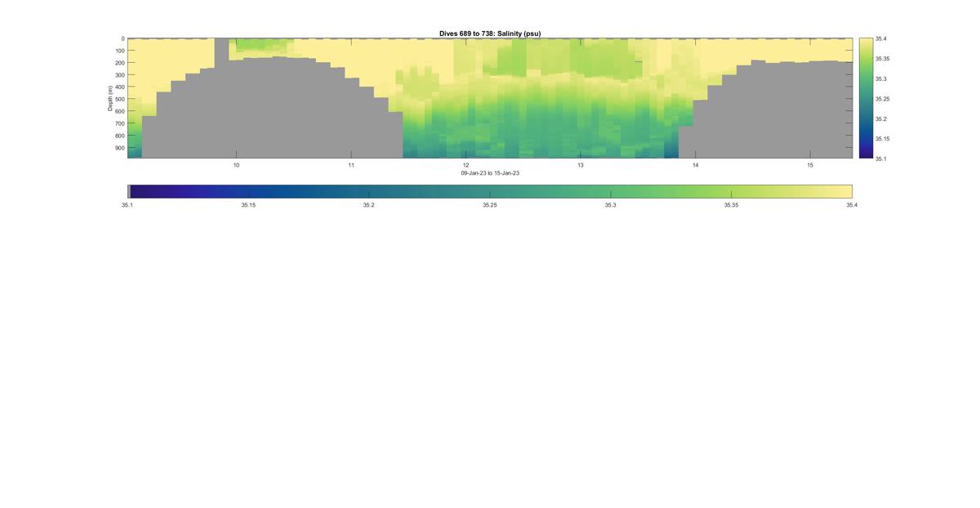Click the vertical colorbar strip beside the plot
The width and height of the screenshot is (980, 508).
point(866,98)
